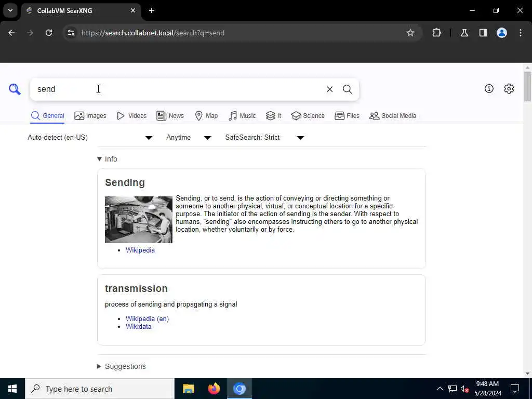Click the transmission heading
Screen dimensions: 532x399
click(136, 288)
